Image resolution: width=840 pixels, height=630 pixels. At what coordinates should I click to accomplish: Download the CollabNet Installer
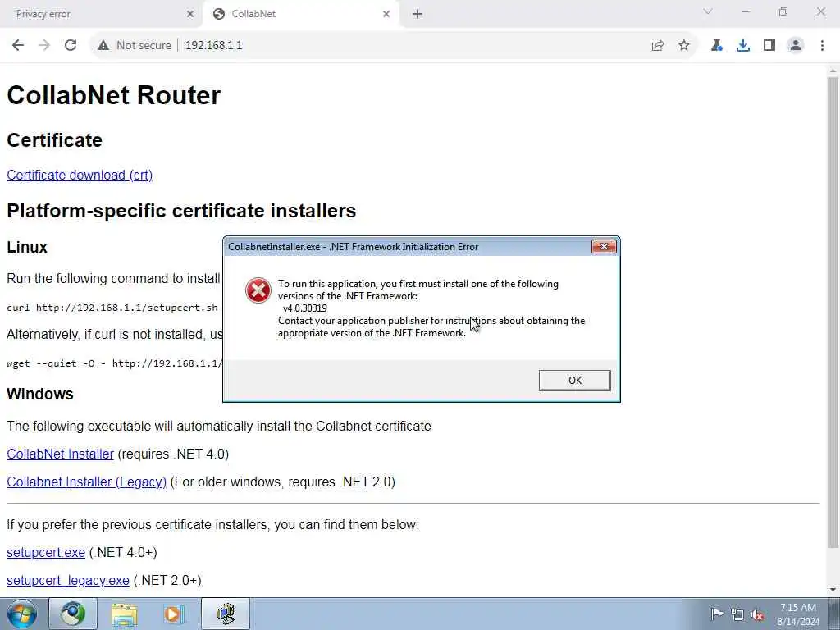(x=60, y=454)
